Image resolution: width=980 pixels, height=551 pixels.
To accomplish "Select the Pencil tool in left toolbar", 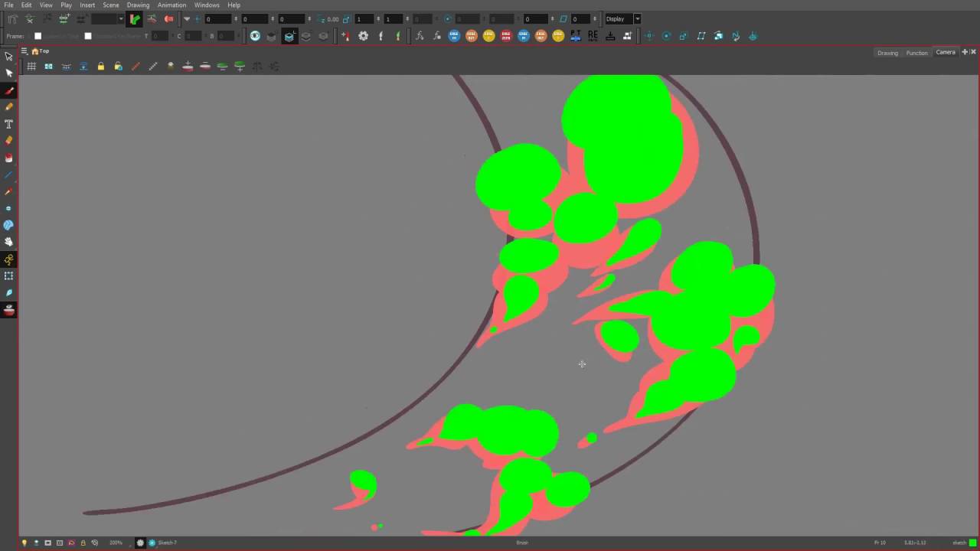I will point(9,107).
